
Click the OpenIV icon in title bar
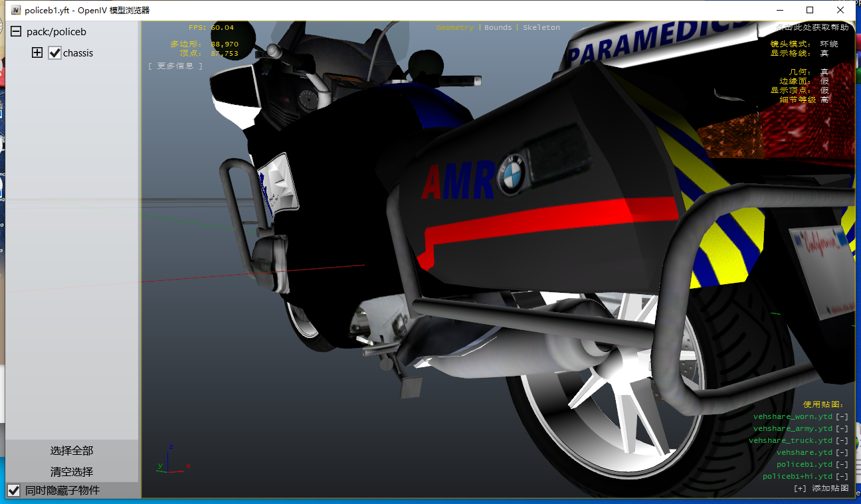coord(15,10)
